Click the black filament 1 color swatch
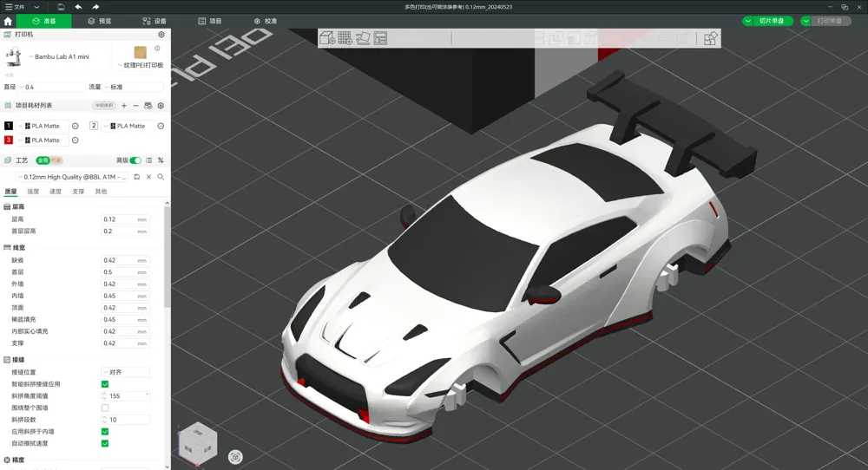868x470 pixels. click(x=9, y=126)
